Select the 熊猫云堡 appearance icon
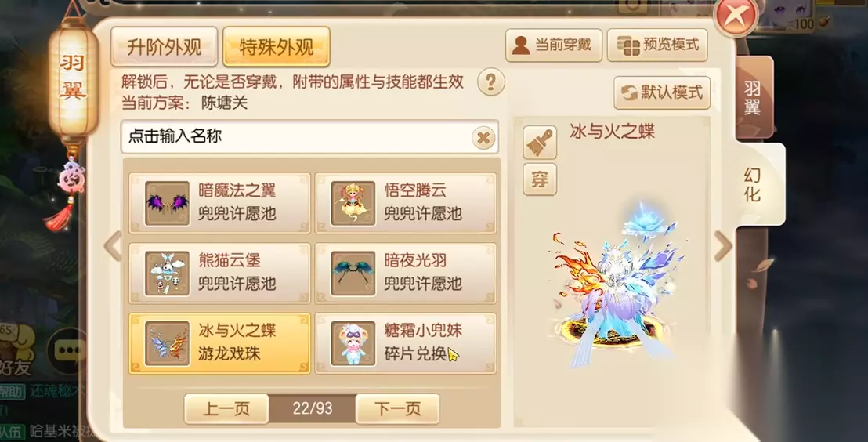This screenshot has width=868, height=442. [167, 273]
